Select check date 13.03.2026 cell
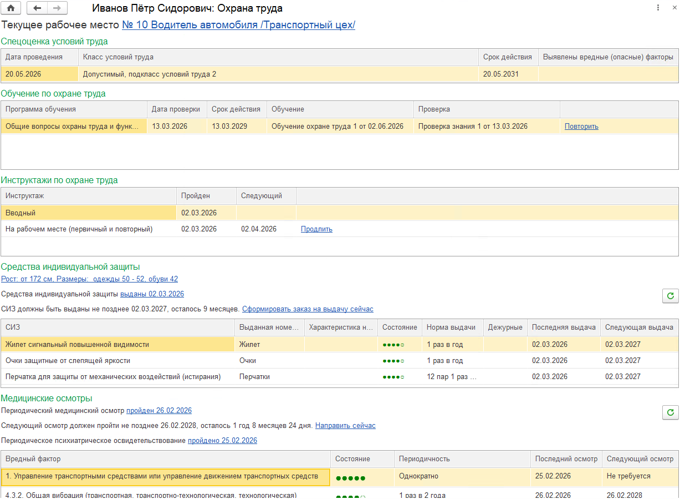680x499 pixels. tap(177, 127)
